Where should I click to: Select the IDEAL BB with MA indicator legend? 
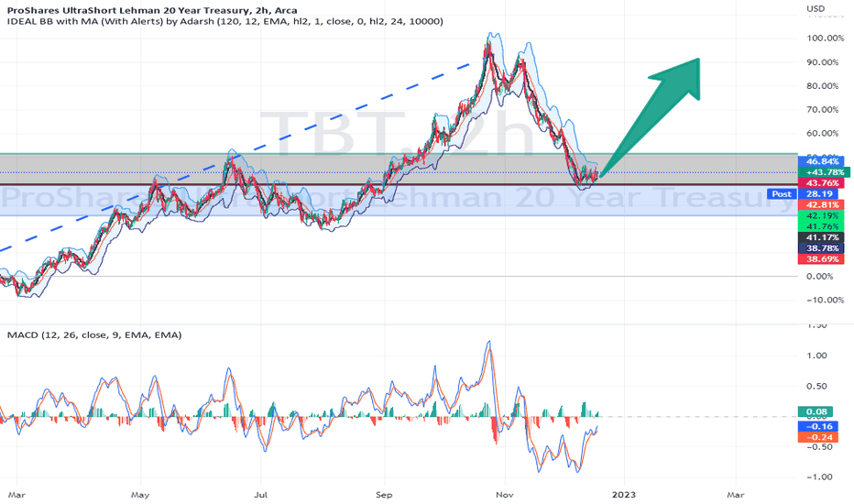[224, 21]
